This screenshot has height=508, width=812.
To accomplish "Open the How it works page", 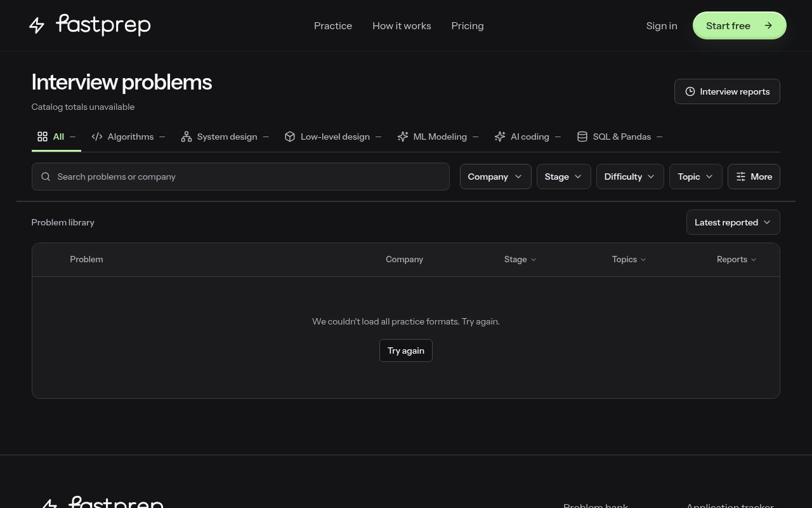I will [x=402, y=25].
